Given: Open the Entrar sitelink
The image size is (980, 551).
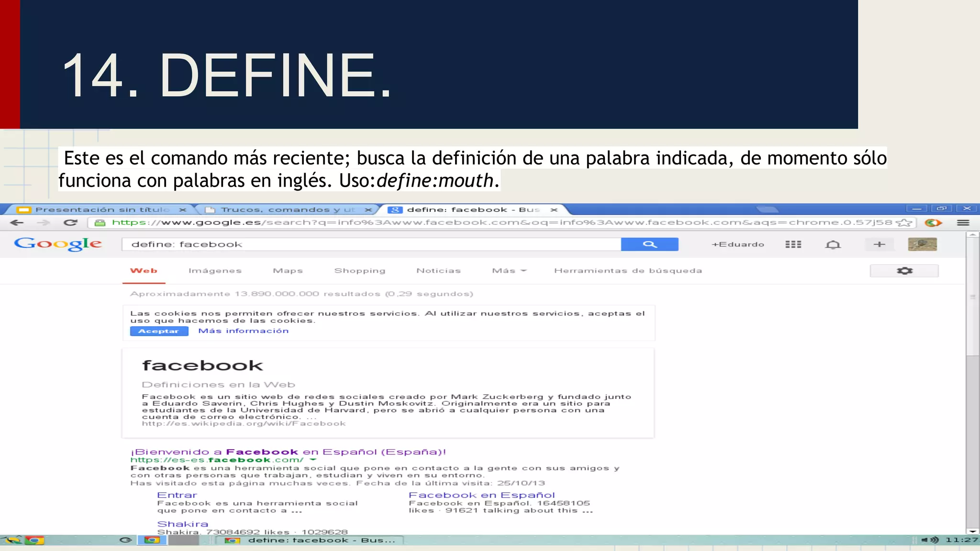Looking at the screenshot, I should (177, 496).
